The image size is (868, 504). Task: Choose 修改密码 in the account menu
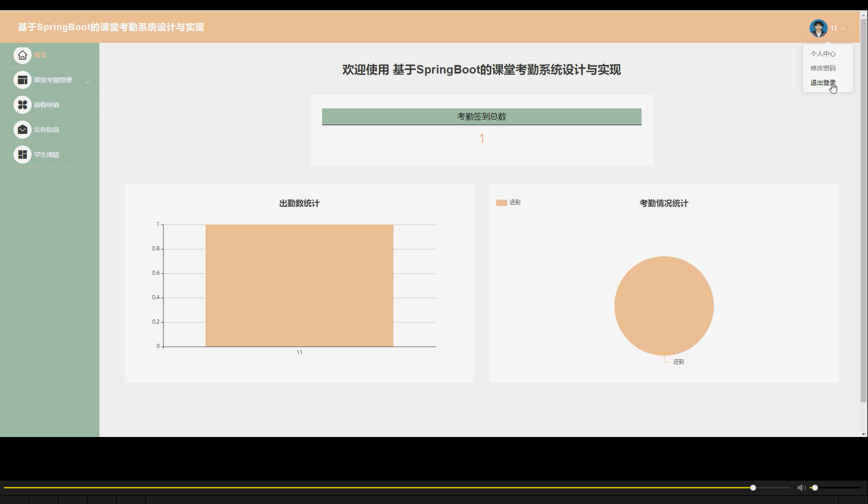pyautogui.click(x=823, y=68)
